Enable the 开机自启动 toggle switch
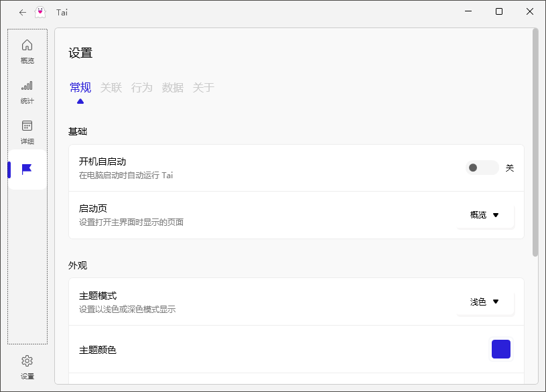 tap(482, 168)
